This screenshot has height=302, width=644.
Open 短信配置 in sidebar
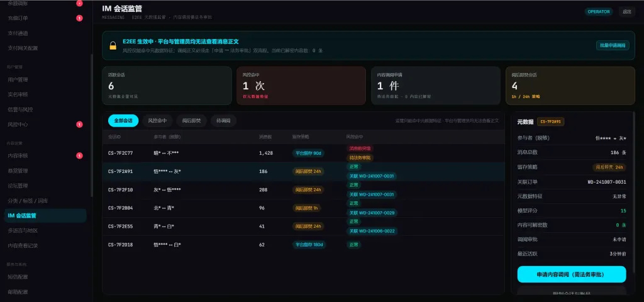pos(18,277)
